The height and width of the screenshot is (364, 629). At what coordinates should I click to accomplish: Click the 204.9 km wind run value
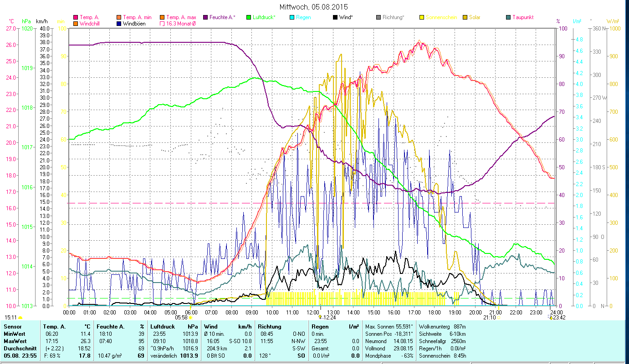point(216,349)
